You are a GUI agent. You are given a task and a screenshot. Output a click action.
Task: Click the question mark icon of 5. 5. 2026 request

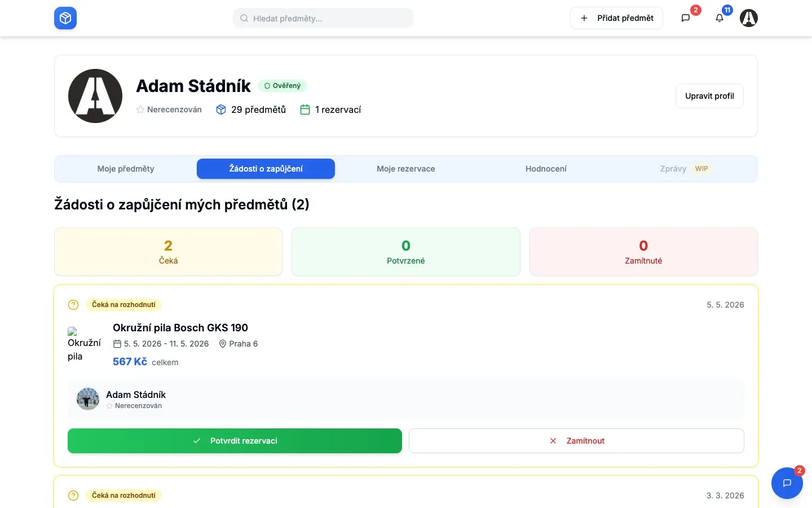[73, 305]
